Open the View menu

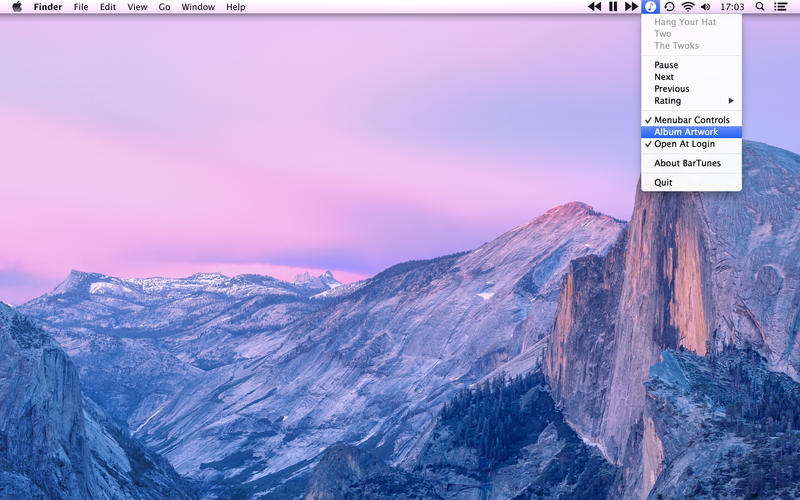[x=137, y=7]
